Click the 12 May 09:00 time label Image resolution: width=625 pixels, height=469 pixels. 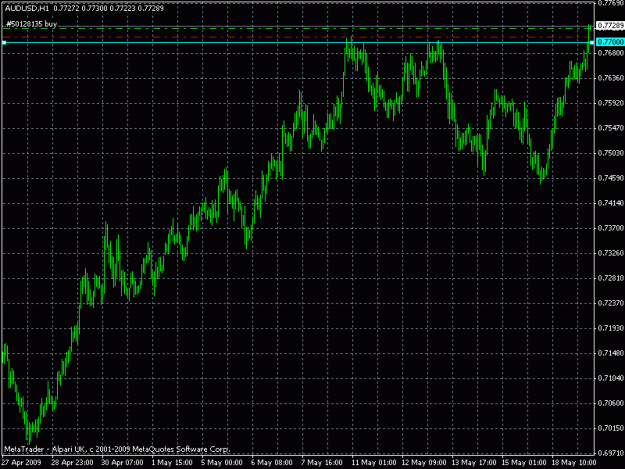pos(424,463)
